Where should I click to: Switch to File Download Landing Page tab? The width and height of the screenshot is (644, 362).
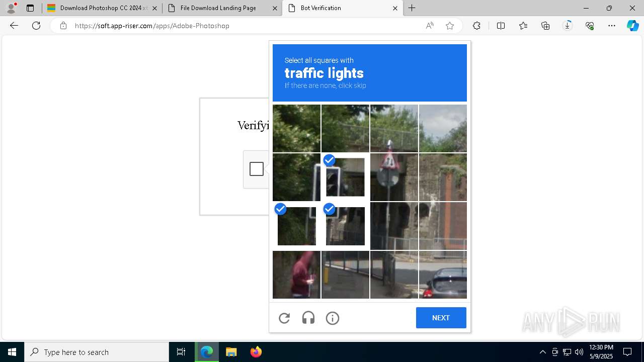222,8
